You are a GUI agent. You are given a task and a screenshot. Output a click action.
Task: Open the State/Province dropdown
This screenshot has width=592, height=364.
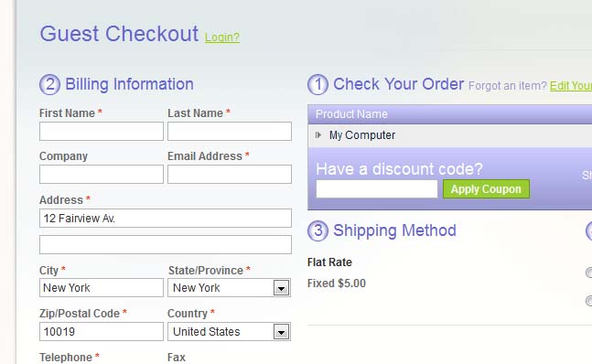click(x=229, y=288)
